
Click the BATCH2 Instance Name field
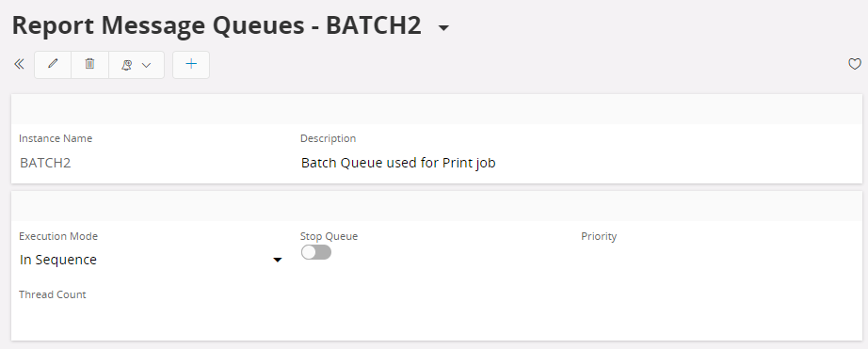coord(45,163)
